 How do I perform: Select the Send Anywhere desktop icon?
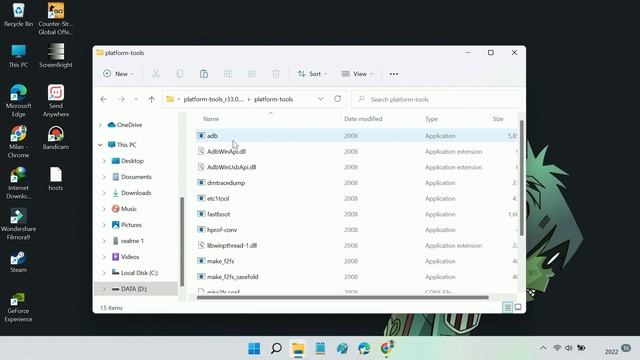tap(56, 101)
